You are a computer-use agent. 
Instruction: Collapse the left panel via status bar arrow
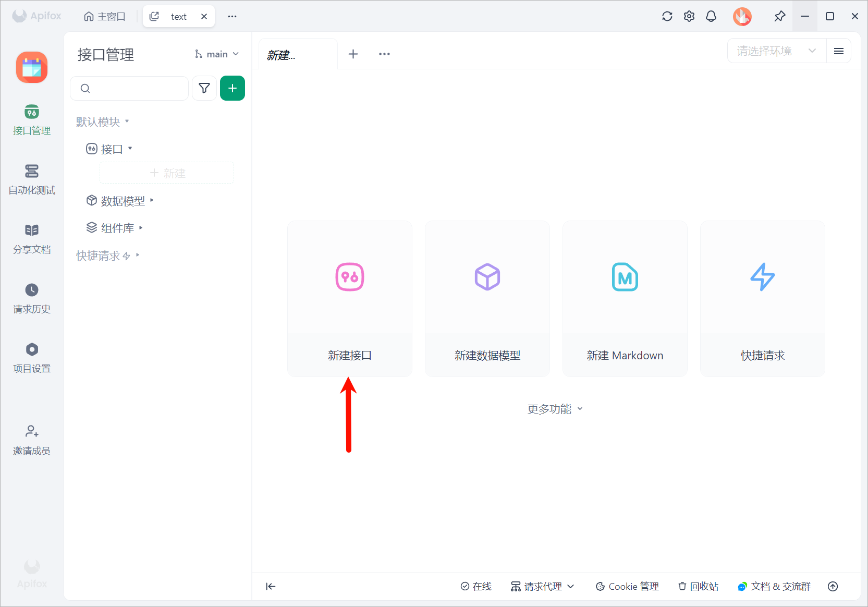271,586
